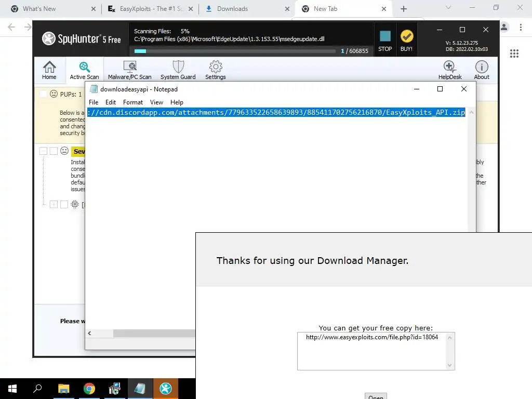Open Notepad from taskbar
This screenshot has height=399, width=532.
[140, 389]
